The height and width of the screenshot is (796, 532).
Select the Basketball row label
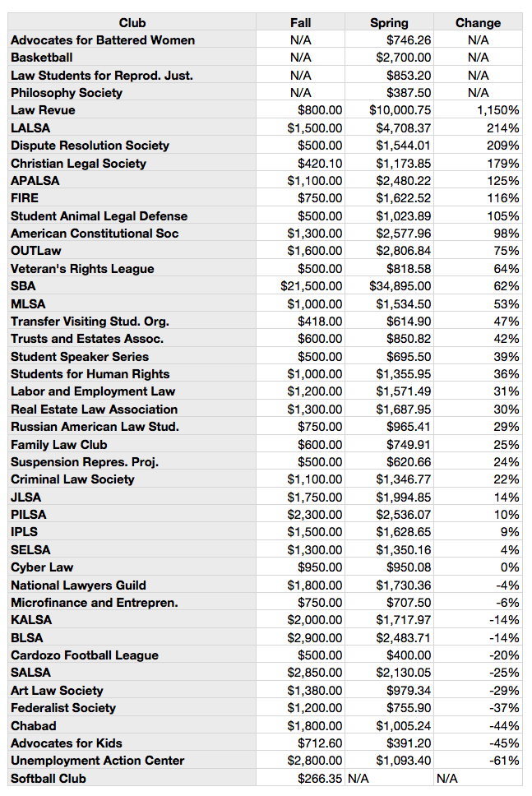tap(132, 58)
